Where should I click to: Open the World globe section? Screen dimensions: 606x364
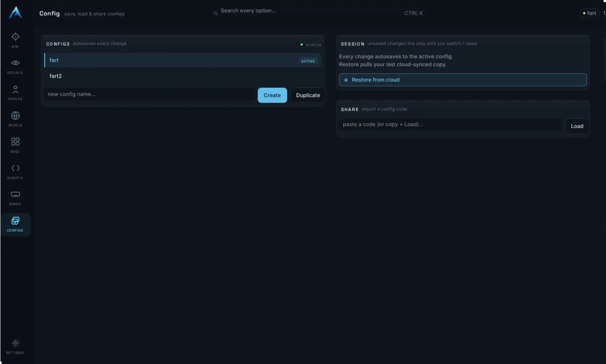pyautogui.click(x=15, y=119)
